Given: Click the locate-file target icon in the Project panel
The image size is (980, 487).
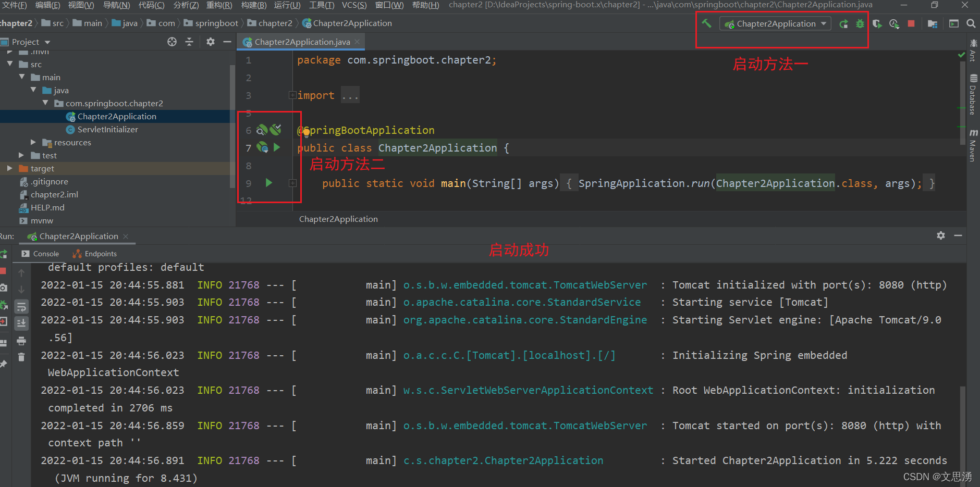Looking at the screenshot, I should (172, 42).
